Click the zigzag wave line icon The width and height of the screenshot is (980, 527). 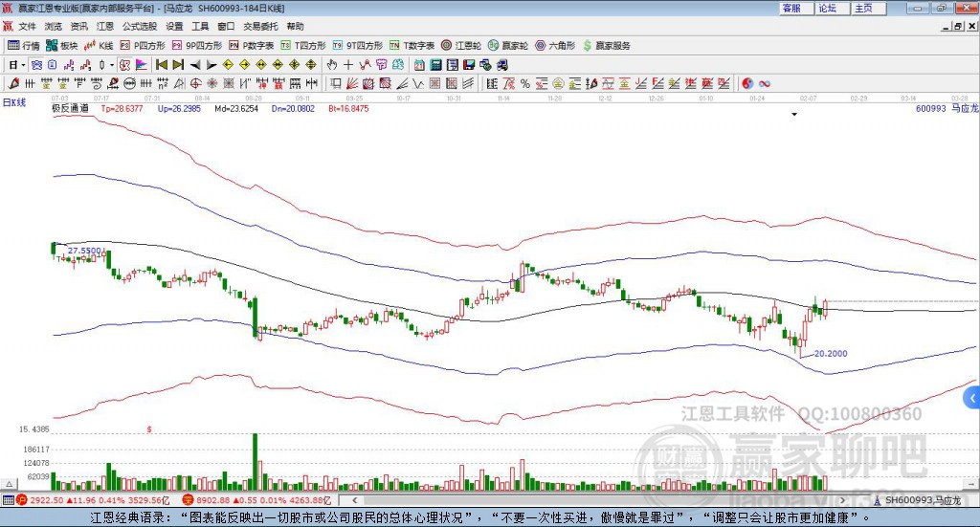(x=417, y=83)
